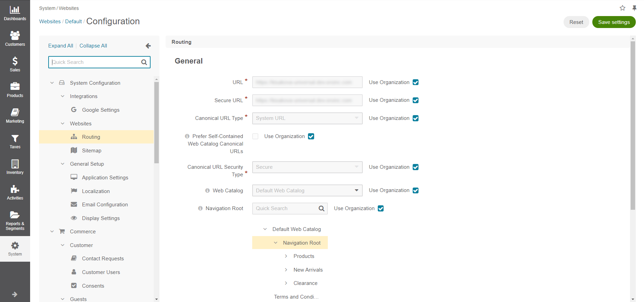Expand main menu with bottom arrow

point(15,294)
